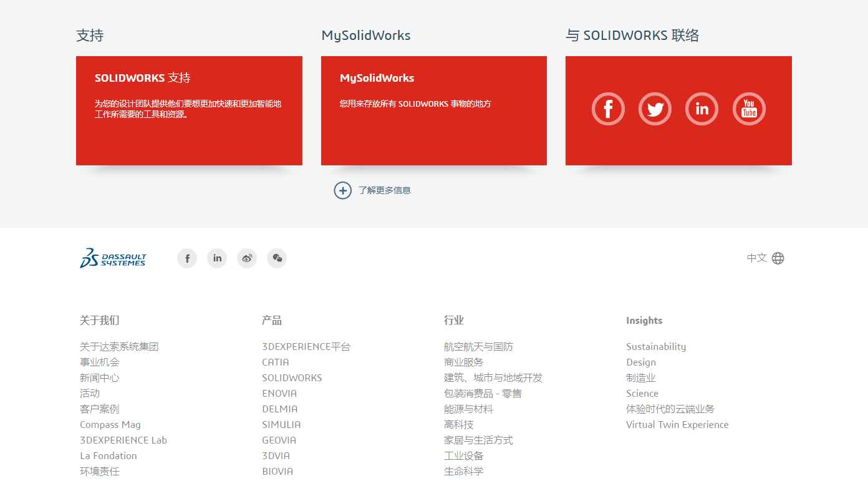Screen dimensions: 868x481
Task: Open the SOLIDWORKS product link
Action: 292,377
